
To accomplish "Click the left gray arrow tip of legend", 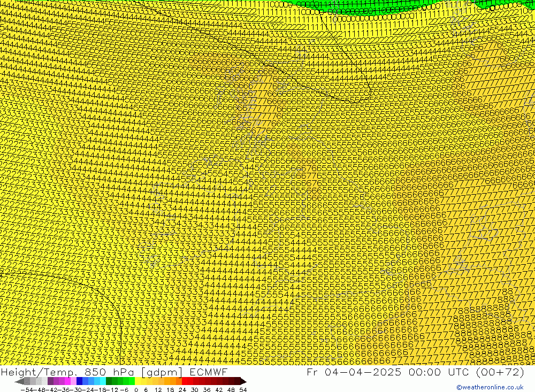I will pyautogui.click(x=19, y=381).
